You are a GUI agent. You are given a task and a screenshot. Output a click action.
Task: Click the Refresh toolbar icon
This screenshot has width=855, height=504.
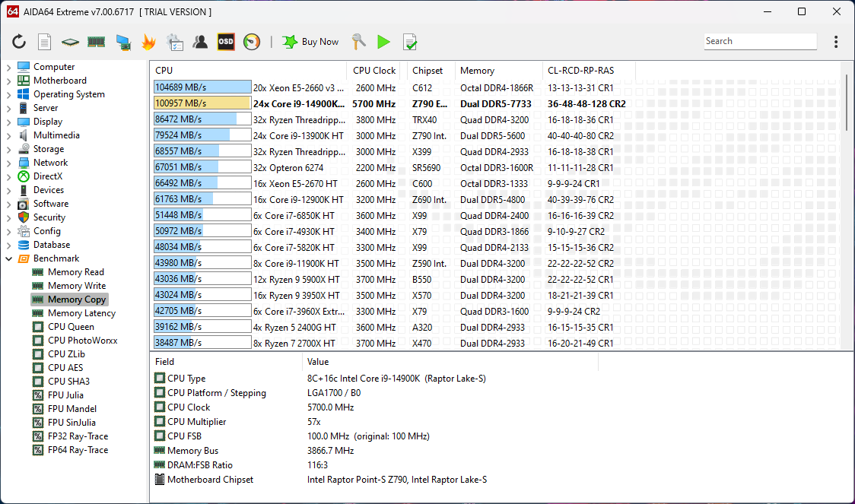(19, 42)
